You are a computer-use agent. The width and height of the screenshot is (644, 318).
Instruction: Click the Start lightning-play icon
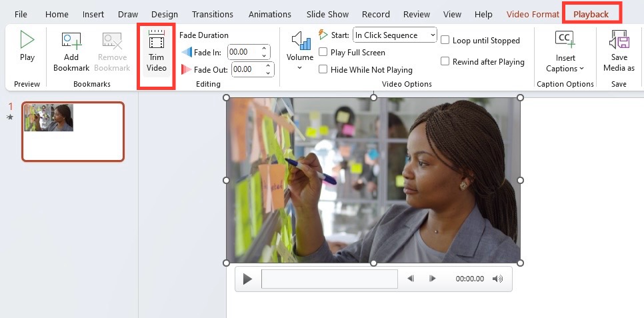tap(323, 35)
